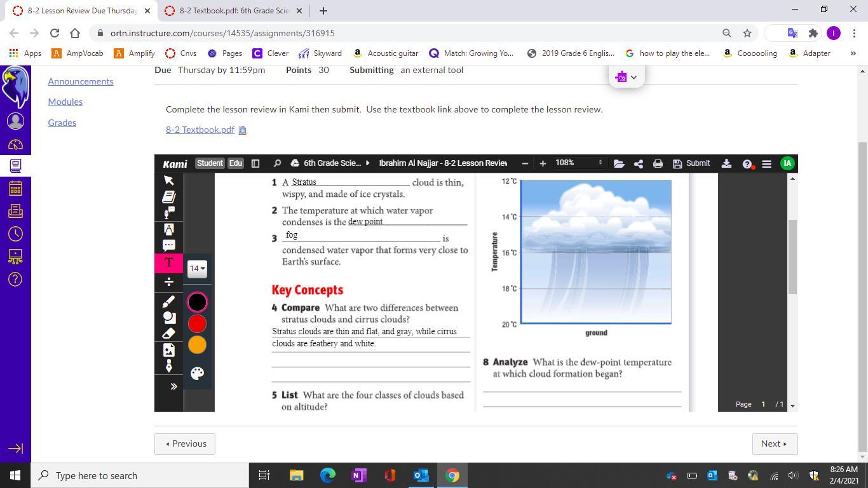Image resolution: width=868 pixels, height=488 pixels.
Task: Switch to 8-2 Textbook.pdf browser tab
Action: (233, 11)
